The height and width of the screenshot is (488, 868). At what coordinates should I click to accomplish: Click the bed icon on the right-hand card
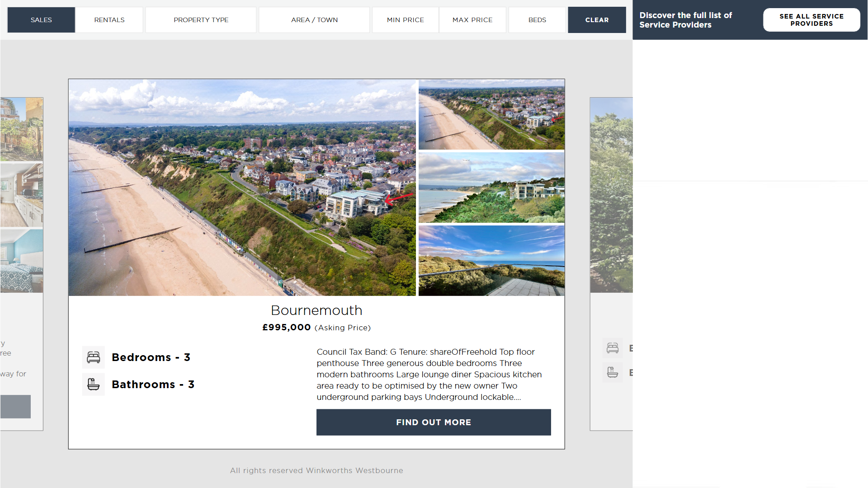tap(613, 348)
